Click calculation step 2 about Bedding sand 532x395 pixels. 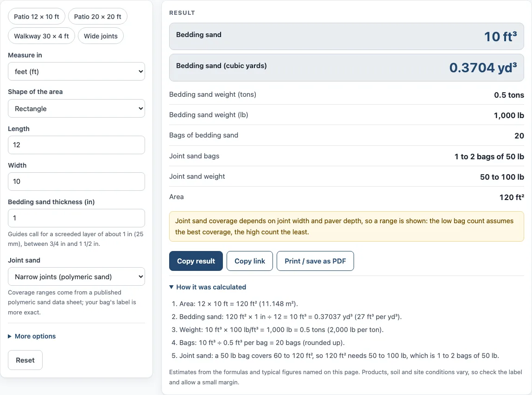(291, 317)
